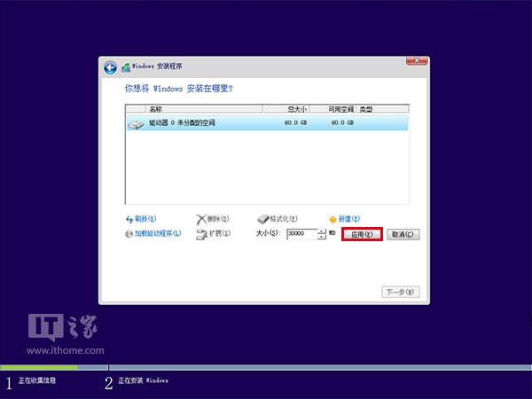This screenshot has width=532, height=399.
Task: Click the Next (下一步) button
Action: tap(401, 292)
